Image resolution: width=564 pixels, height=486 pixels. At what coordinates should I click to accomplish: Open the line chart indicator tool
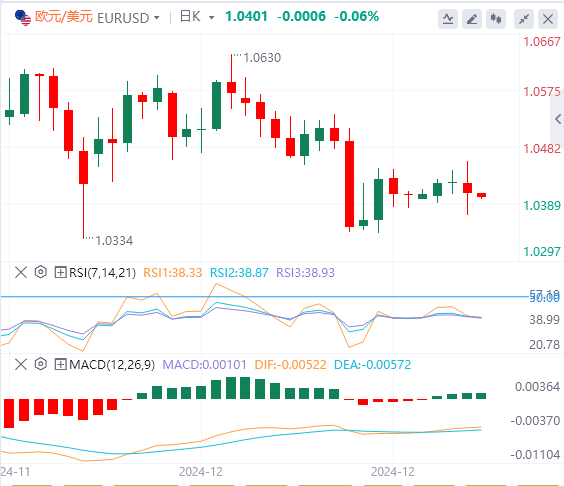coord(448,19)
